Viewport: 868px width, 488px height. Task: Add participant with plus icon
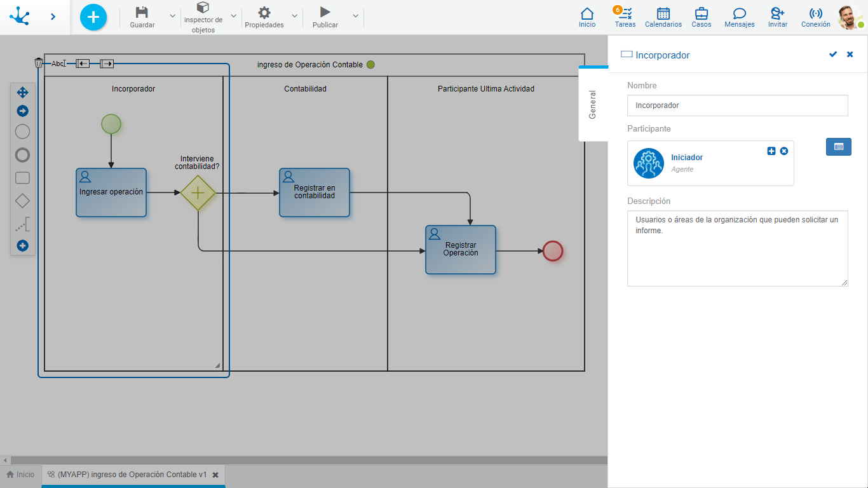coord(771,151)
